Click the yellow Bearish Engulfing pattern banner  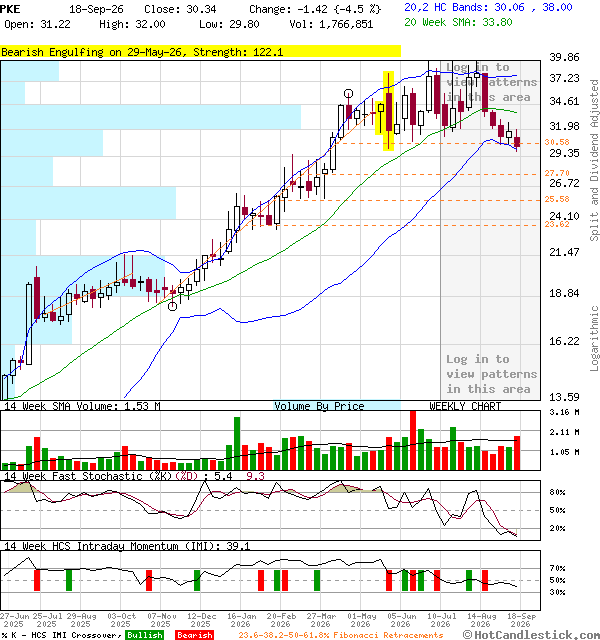(x=200, y=52)
